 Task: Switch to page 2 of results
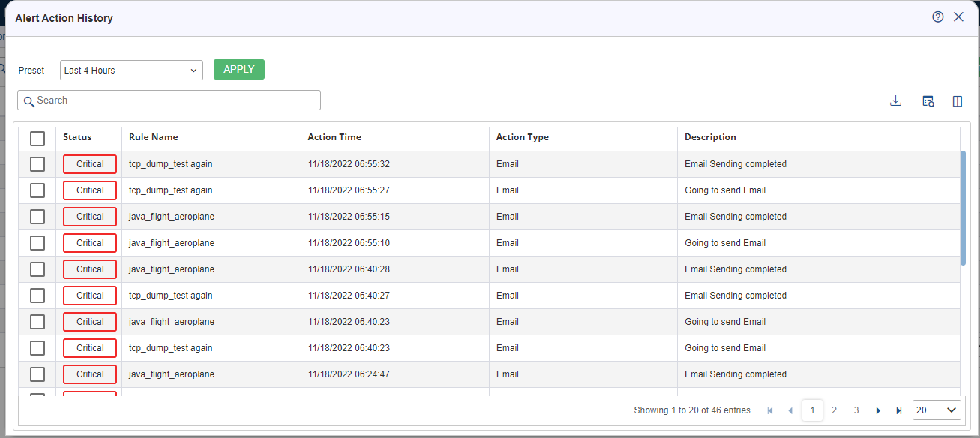[834, 410]
